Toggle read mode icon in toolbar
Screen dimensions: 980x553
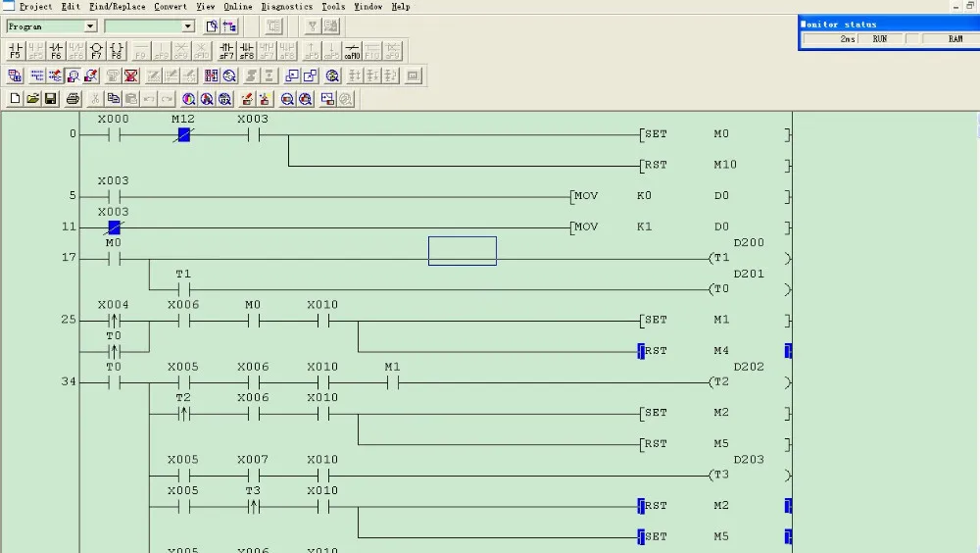click(37, 75)
